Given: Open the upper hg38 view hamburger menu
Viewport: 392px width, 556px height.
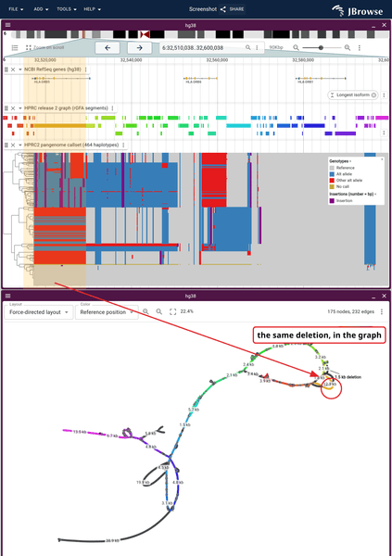Looking at the screenshot, I should click(7, 25).
